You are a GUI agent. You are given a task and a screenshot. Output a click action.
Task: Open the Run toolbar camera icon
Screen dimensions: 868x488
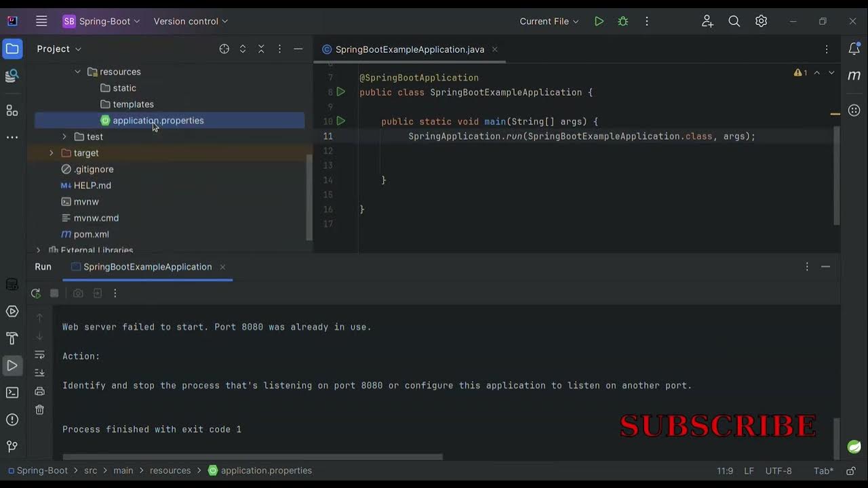78,293
